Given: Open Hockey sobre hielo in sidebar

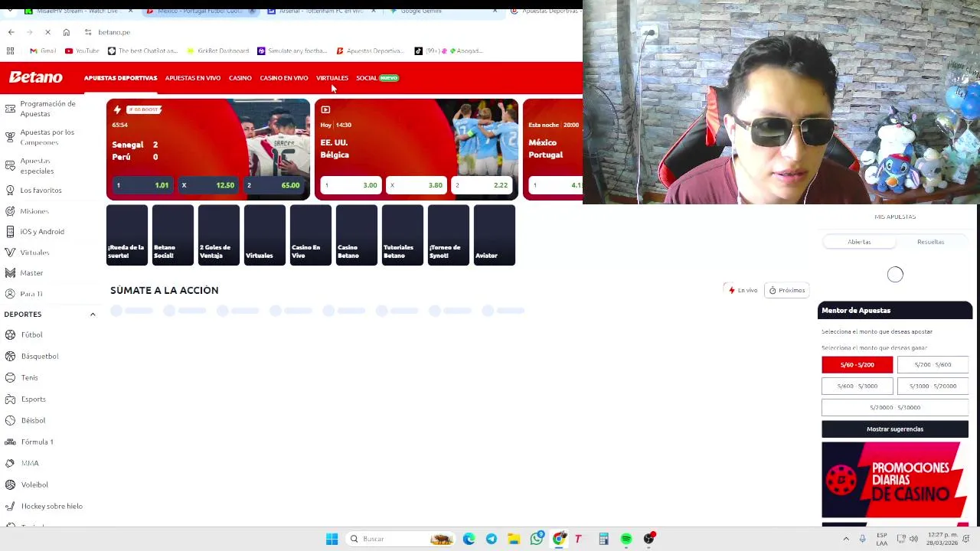Looking at the screenshot, I should (51, 506).
